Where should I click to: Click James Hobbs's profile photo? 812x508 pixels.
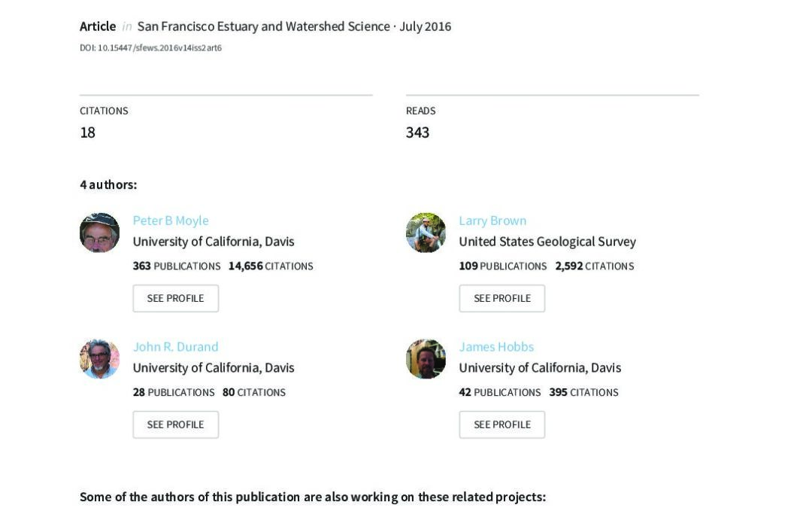pyautogui.click(x=426, y=359)
